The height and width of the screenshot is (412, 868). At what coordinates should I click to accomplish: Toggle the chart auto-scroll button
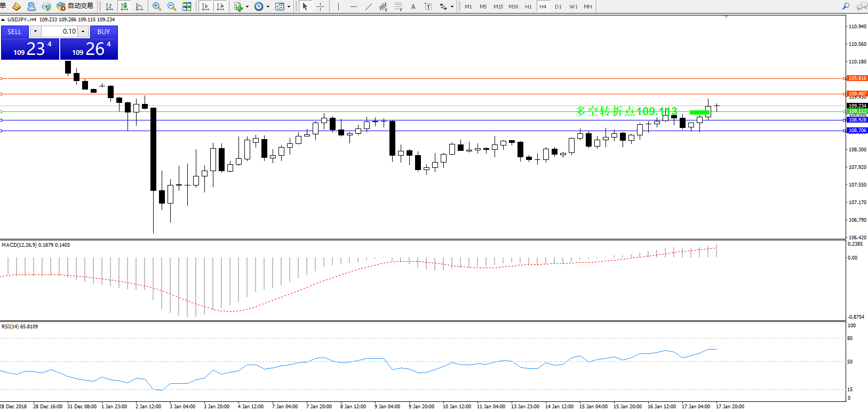pos(205,6)
